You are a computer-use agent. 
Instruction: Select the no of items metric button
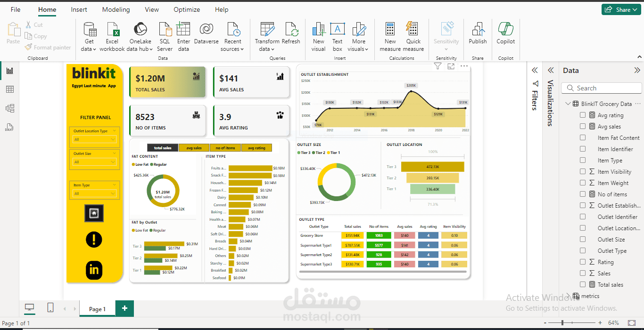tap(225, 148)
